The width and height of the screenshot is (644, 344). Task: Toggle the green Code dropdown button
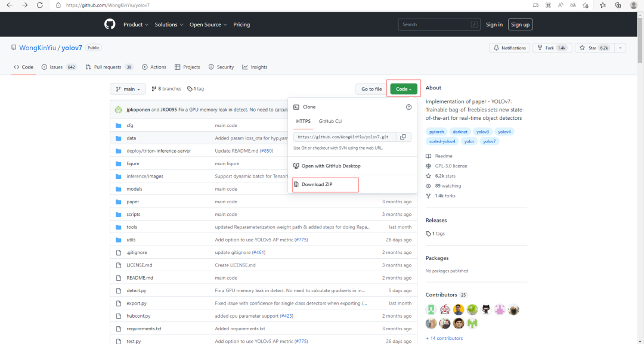pos(404,89)
